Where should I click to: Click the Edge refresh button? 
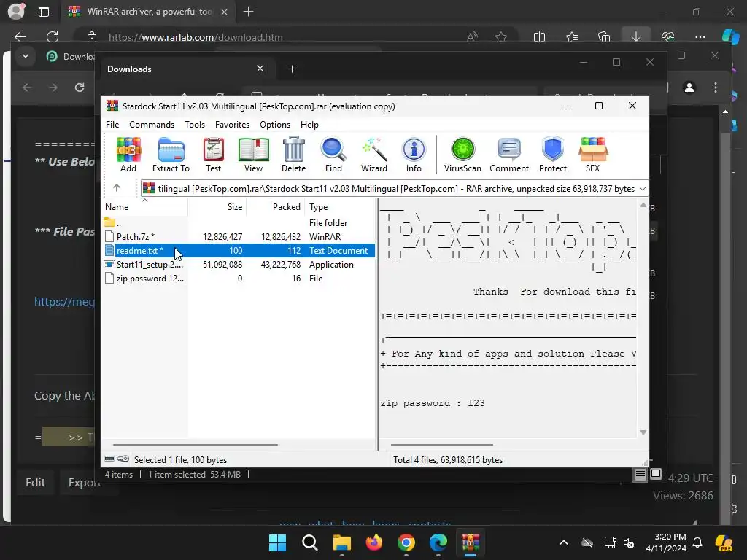(53, 36)
